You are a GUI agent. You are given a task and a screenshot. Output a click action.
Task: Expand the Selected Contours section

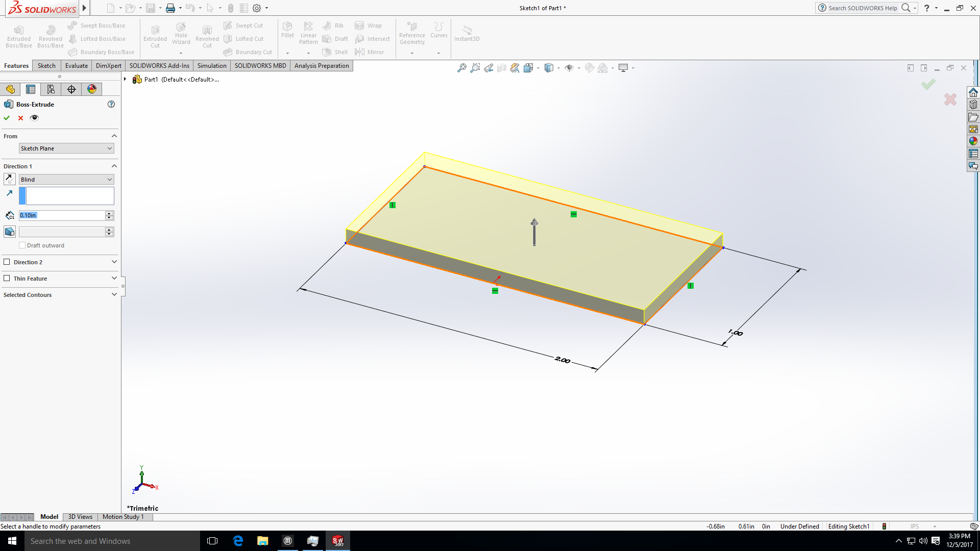click(114, 294)
